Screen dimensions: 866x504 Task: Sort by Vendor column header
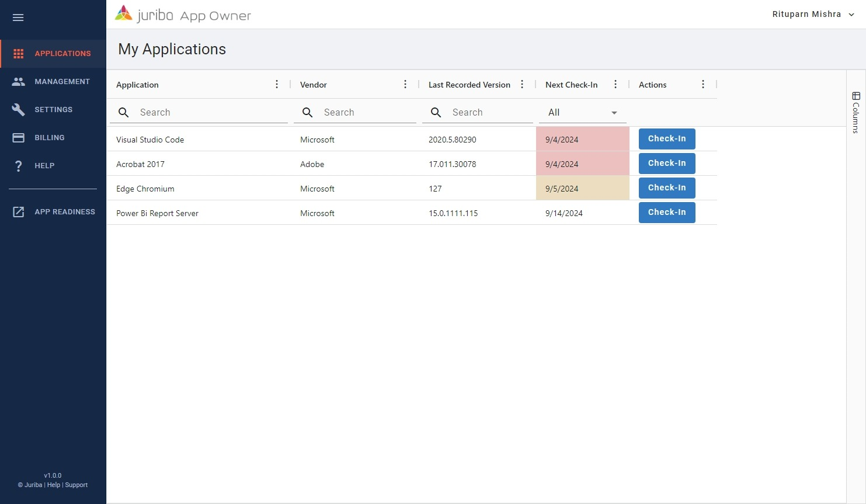314,85
